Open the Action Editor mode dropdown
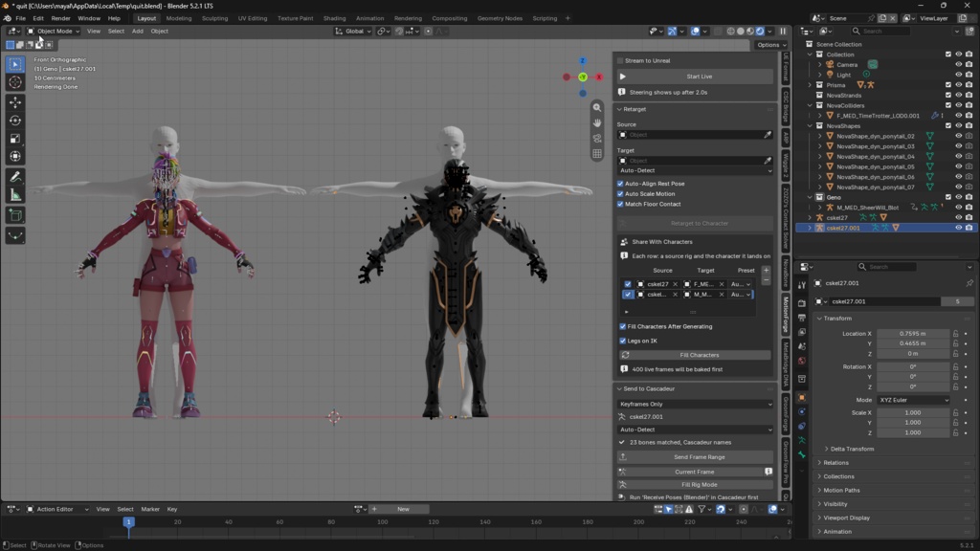980x551 pixels. pyautogui.click(x=56, y=509)
